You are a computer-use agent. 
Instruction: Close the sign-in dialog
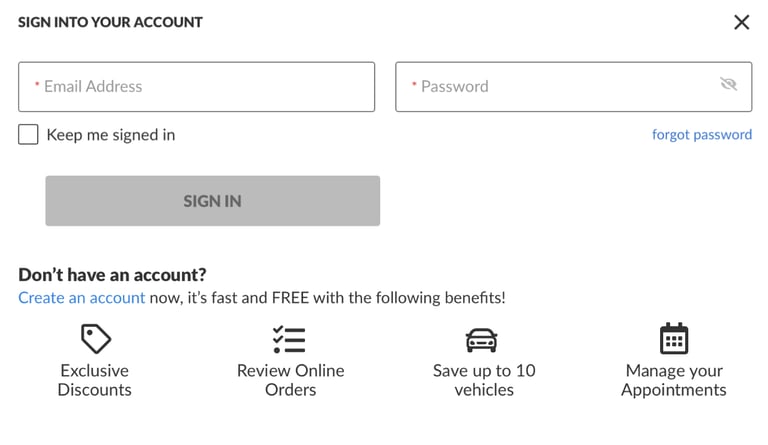(x=741, y=22)
